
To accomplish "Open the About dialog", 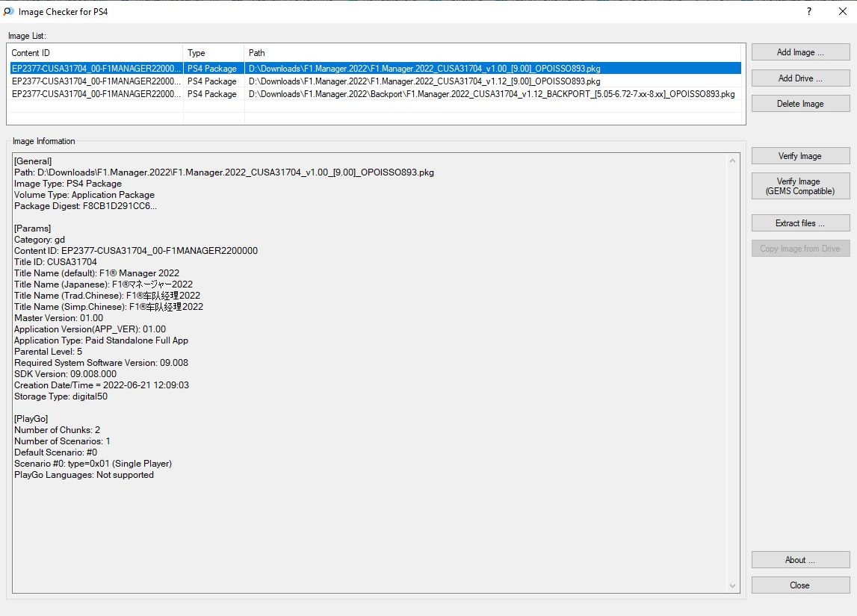I will pyautogui.click(x=800, y=560).
